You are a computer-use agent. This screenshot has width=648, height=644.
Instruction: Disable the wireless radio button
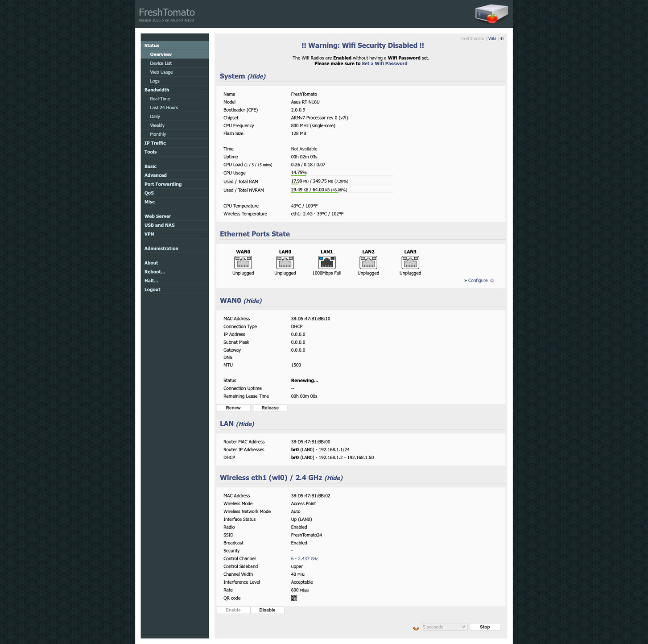click(x=267, y=610)
